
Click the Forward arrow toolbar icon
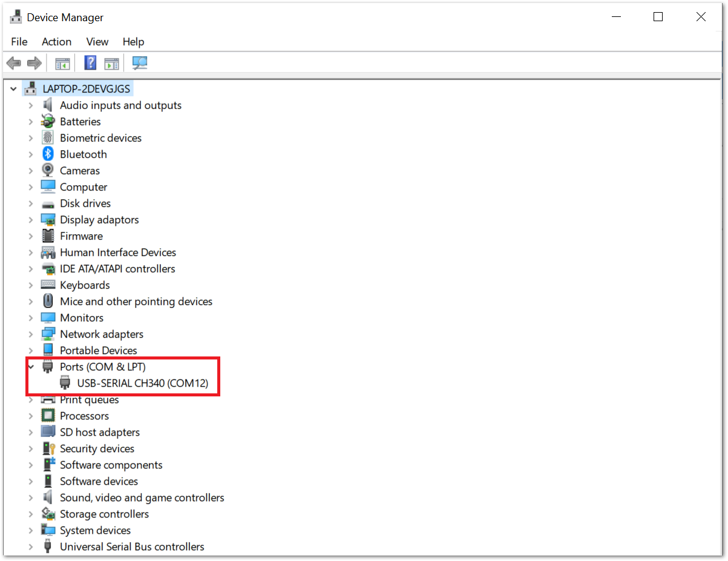point(34,63)
